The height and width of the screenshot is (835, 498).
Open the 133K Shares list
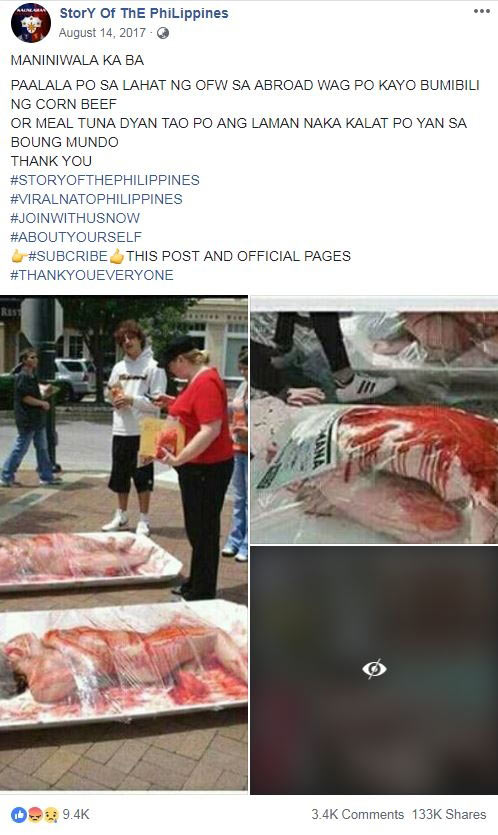click(x=449, y=814)
